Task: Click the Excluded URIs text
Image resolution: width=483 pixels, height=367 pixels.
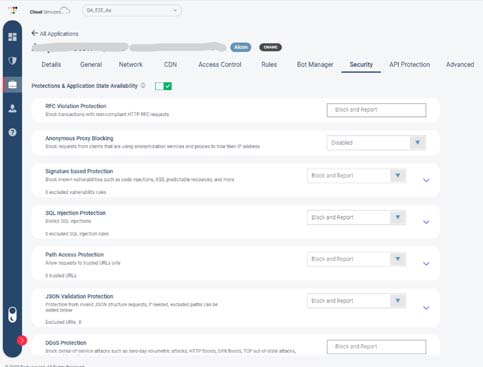Action: coord(63,322)
